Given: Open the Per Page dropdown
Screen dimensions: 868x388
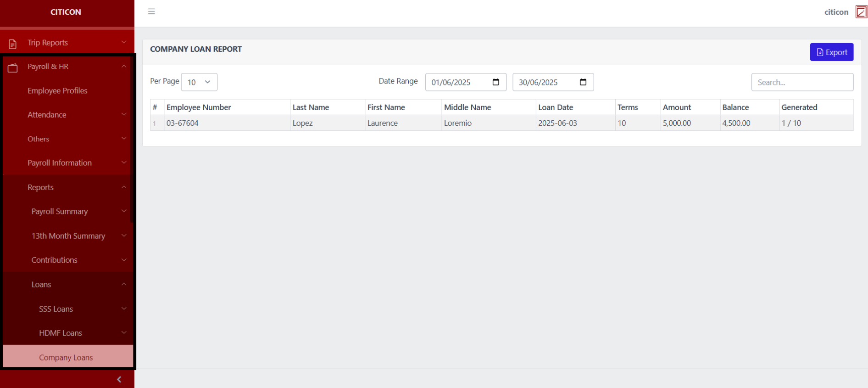Looking at the screenshot, I should coord(199,82).
